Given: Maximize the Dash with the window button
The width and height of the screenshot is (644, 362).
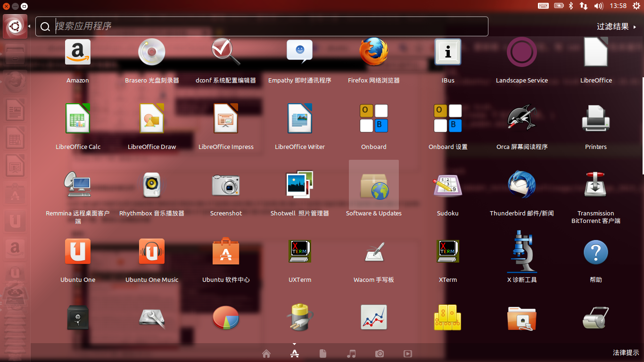Looking at the screenshot, I should coord(24,6).
